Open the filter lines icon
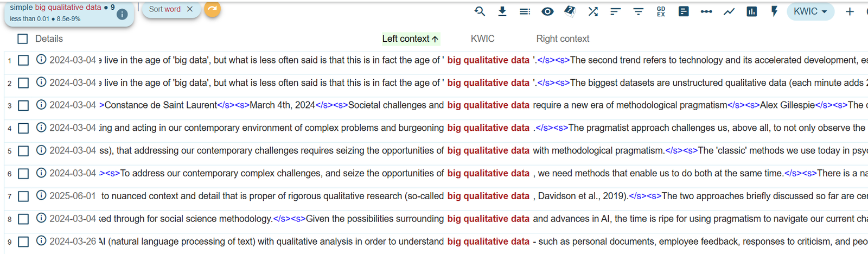Screen dimensions: 868x254 [x=638, y=11]
